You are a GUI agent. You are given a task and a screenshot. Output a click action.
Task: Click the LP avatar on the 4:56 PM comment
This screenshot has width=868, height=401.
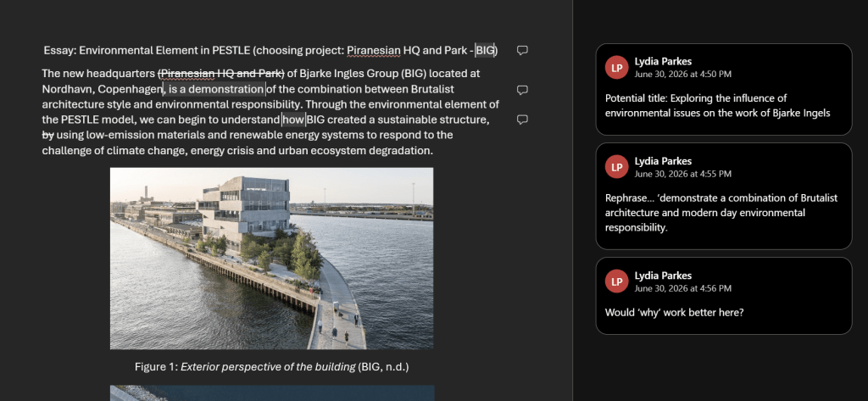tap(617, 281)
